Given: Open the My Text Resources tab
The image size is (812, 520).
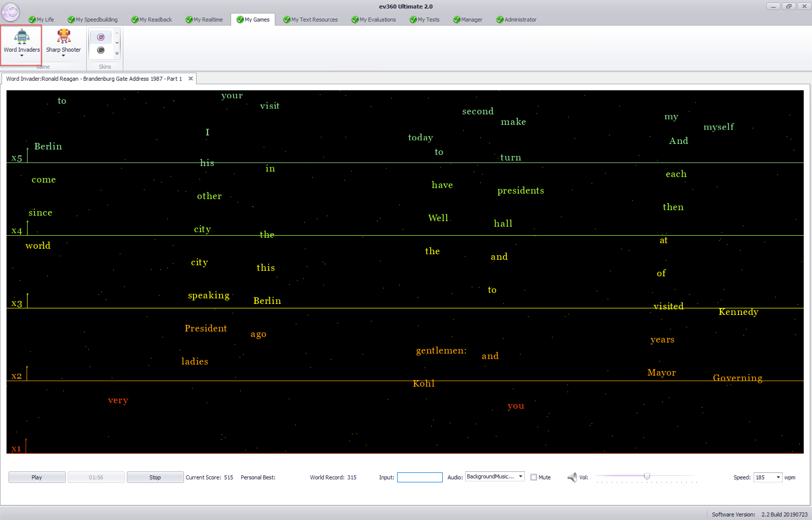Looking at the screenshot, I should click(x=310, y=20).
